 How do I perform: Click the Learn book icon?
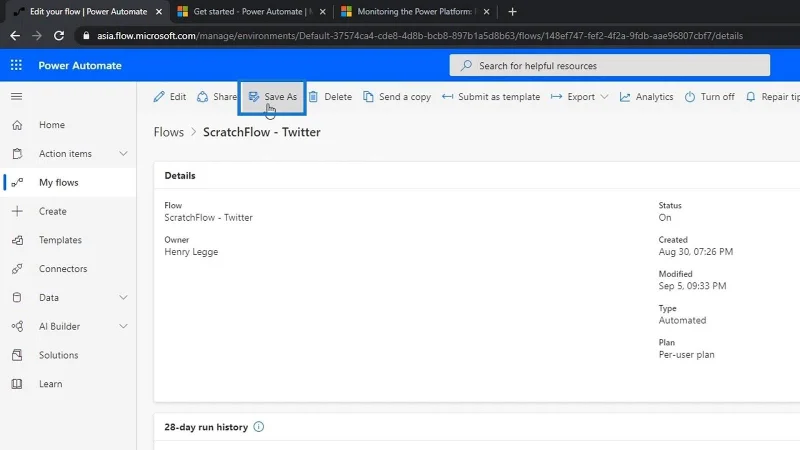coord(17,384)
